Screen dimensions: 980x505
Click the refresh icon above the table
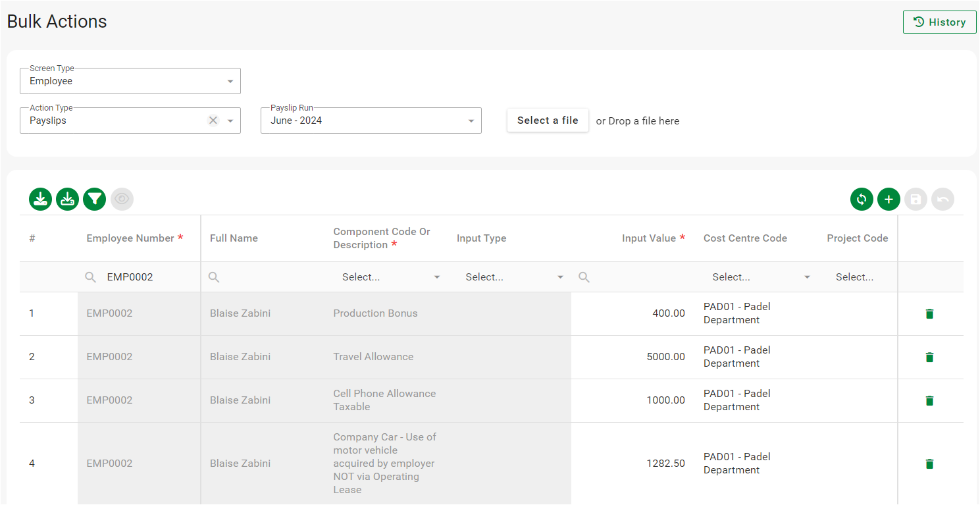862,199
